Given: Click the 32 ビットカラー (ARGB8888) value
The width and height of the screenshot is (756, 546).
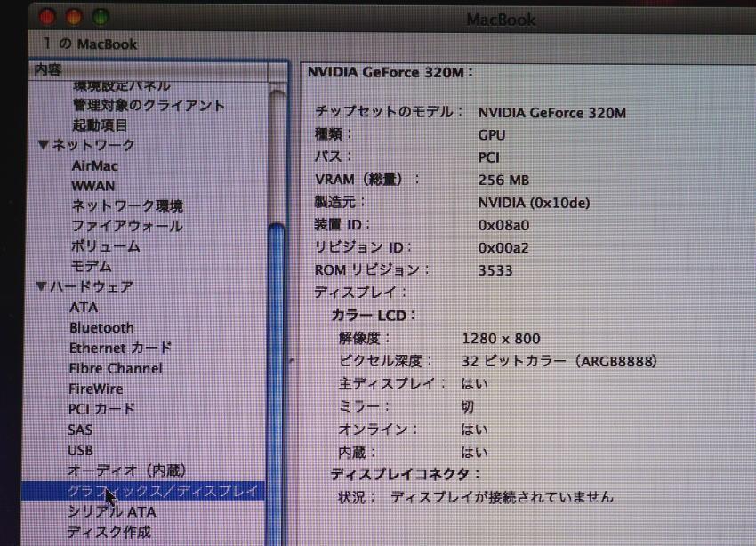Looking at the screenshot, I should click(x=559, y=361).
